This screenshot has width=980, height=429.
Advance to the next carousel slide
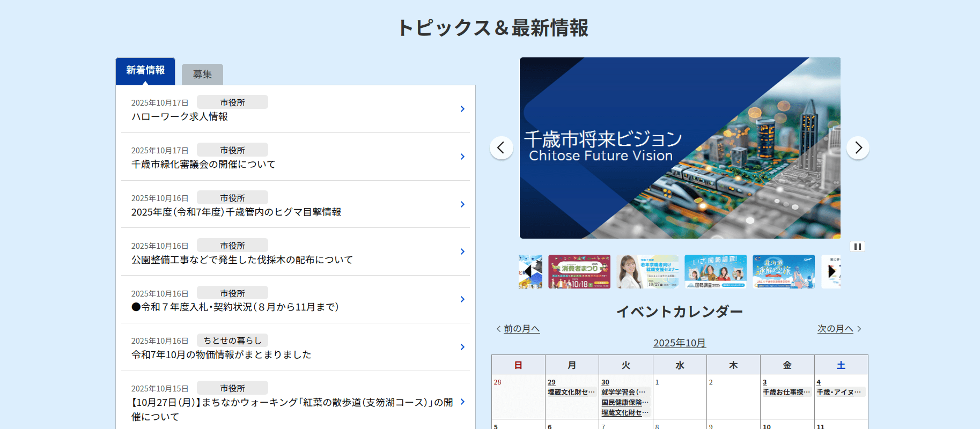pyautogui.click(x=858, y=147)
